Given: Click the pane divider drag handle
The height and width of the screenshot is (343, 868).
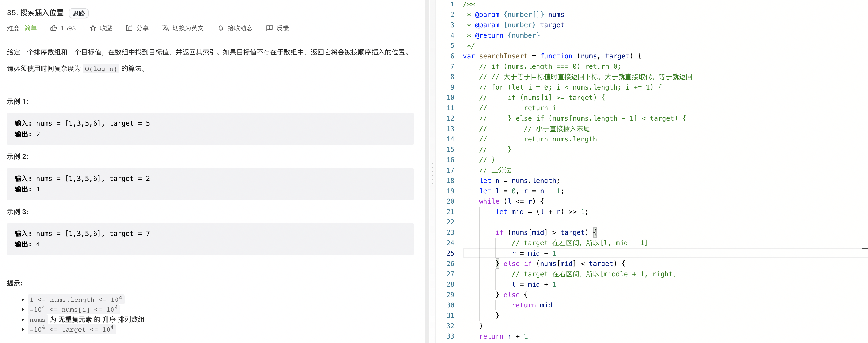Looking at the screenshot, I should 433,174.
